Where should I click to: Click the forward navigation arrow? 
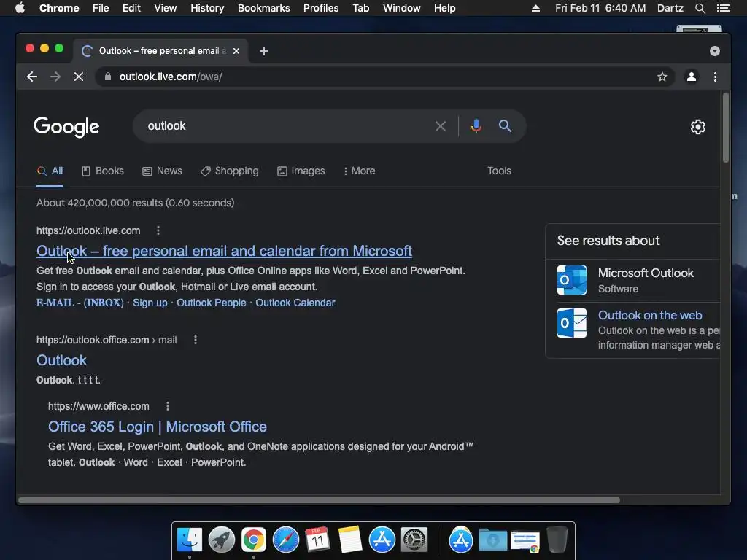(55, 77)
